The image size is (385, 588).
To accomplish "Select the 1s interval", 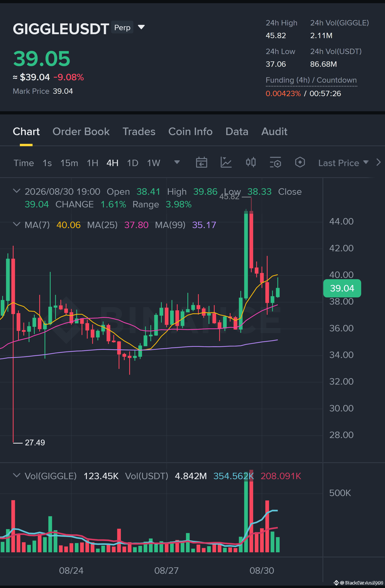I will 47,163.
